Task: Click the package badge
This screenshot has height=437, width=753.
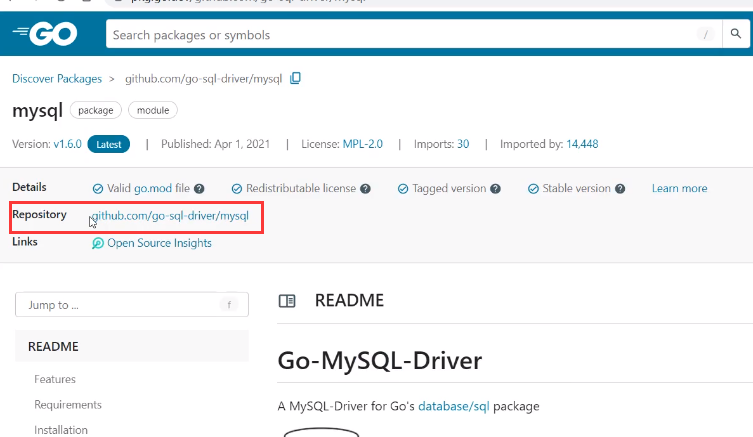Action: [96, 110]
